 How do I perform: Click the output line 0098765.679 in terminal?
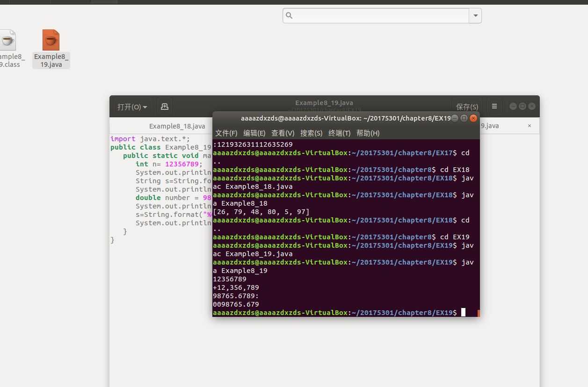pyautogui.click(x=236, y=304)
